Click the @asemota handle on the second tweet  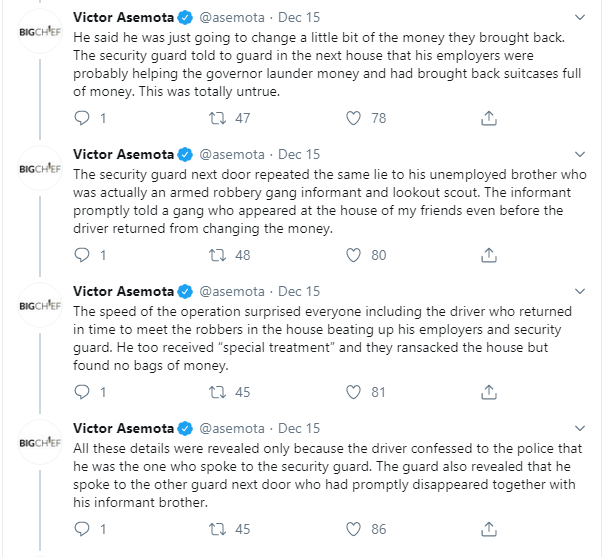(x=234, y=155)
